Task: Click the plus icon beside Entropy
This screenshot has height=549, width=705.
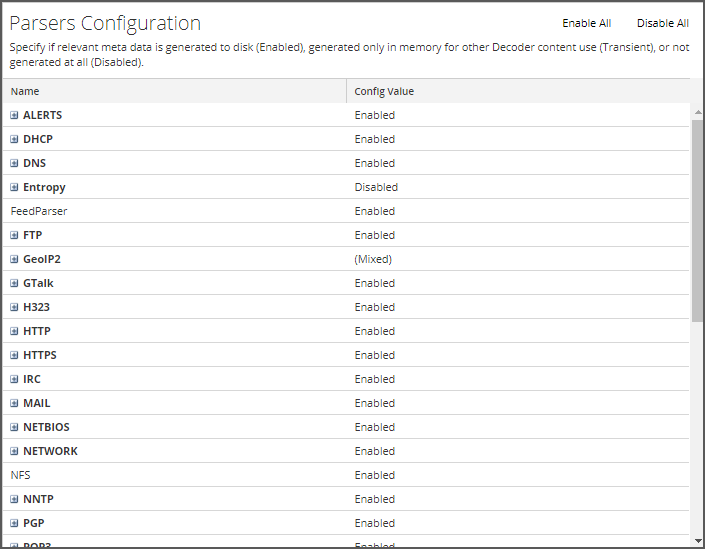Action: pyautogui.click(x=14, y=187)
